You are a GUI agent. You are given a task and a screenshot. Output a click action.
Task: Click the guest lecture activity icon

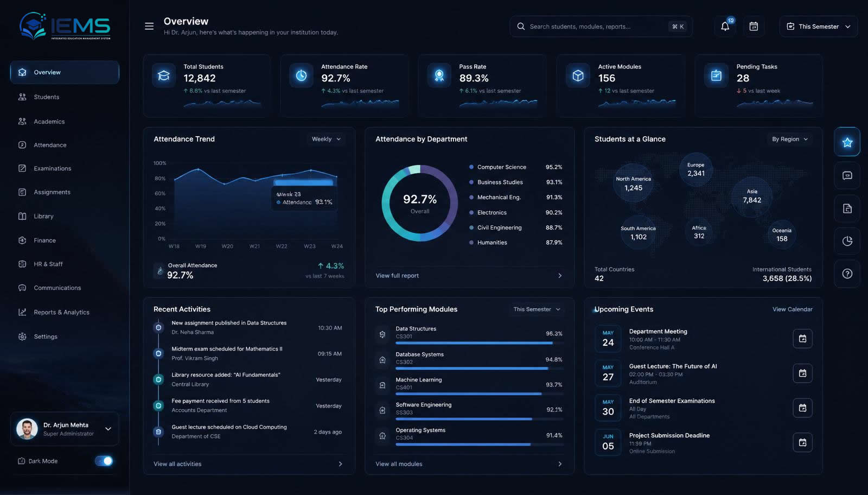point(158,431)
